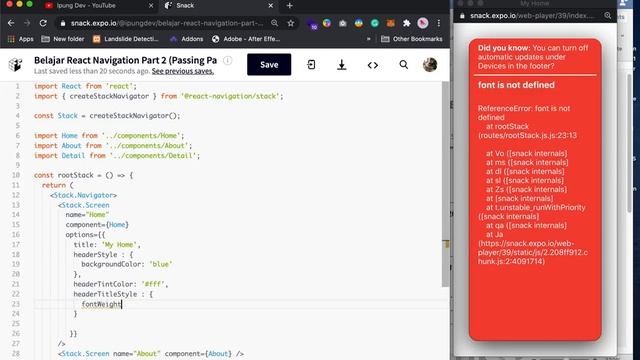The width and height of the screenshot is (640, 360).
Task: Open Chrome extensions puzzle icon
Action: 407,23
